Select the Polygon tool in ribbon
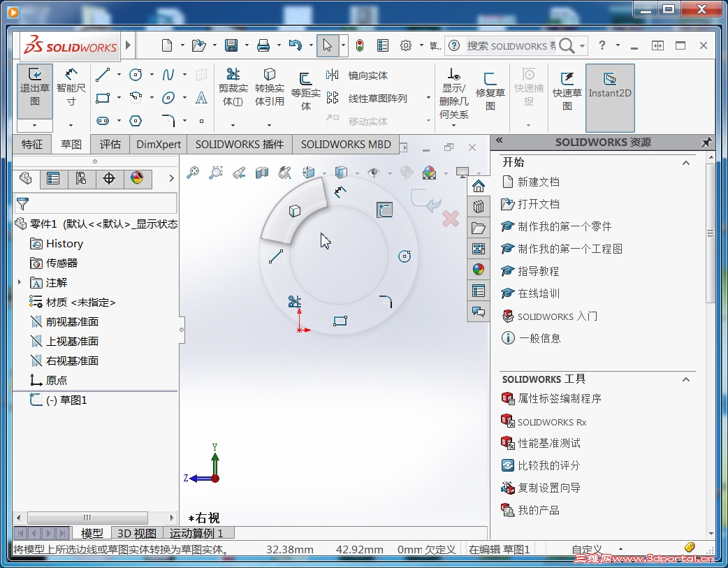 click(x=136, y=122)
